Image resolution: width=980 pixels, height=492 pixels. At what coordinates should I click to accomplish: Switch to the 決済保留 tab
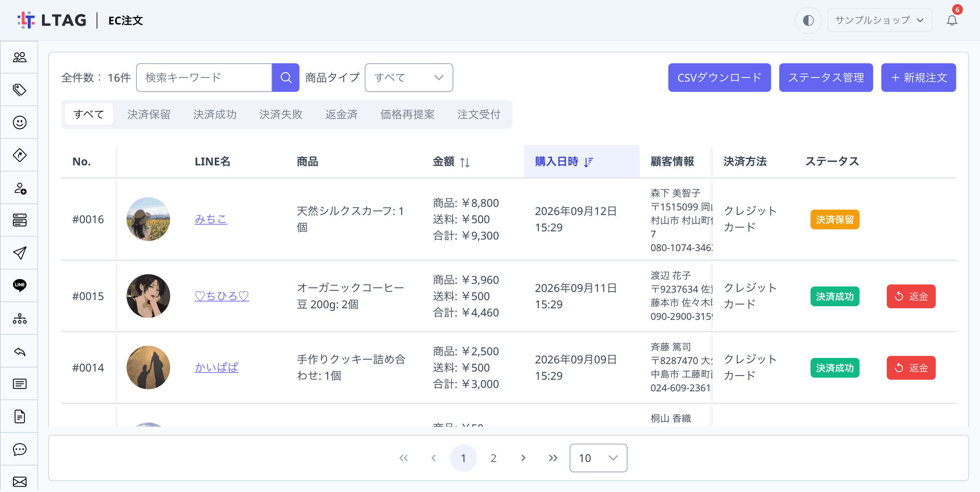point(149,114)
